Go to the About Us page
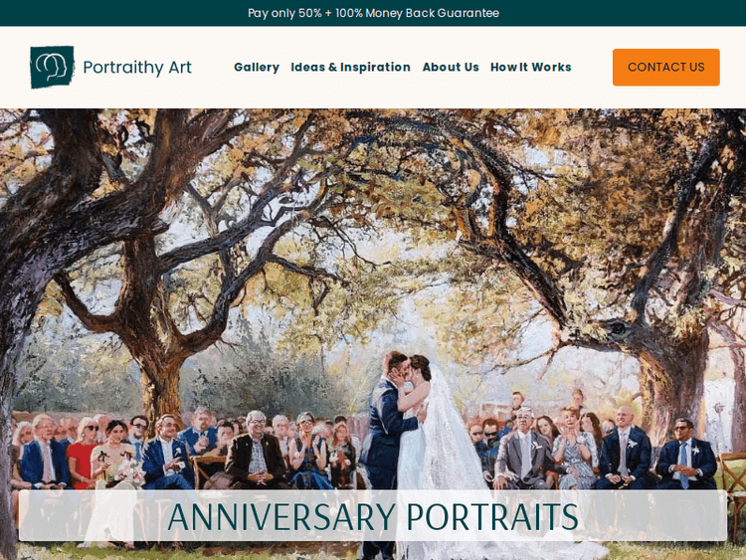 click(451, 67)
